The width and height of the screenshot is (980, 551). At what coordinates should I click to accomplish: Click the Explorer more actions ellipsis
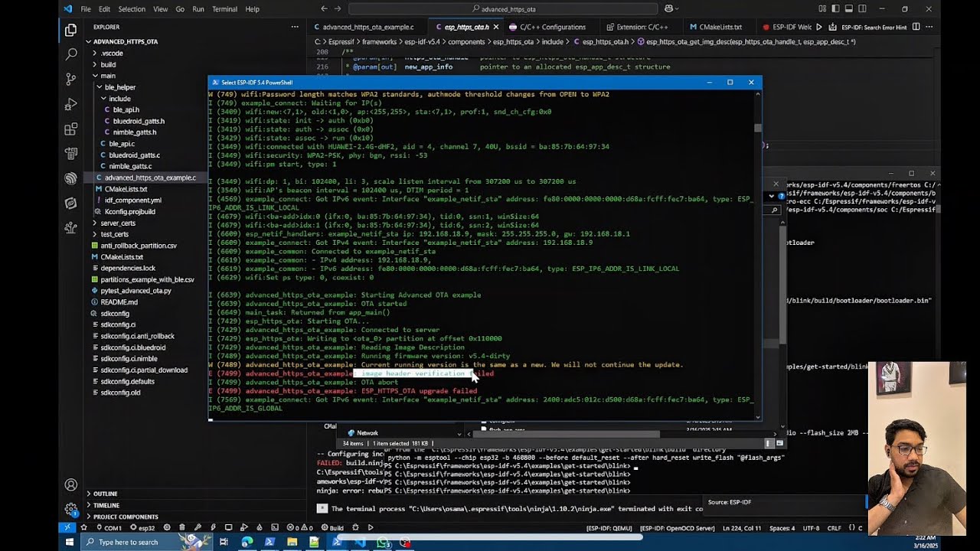click(x=295, y=27)
